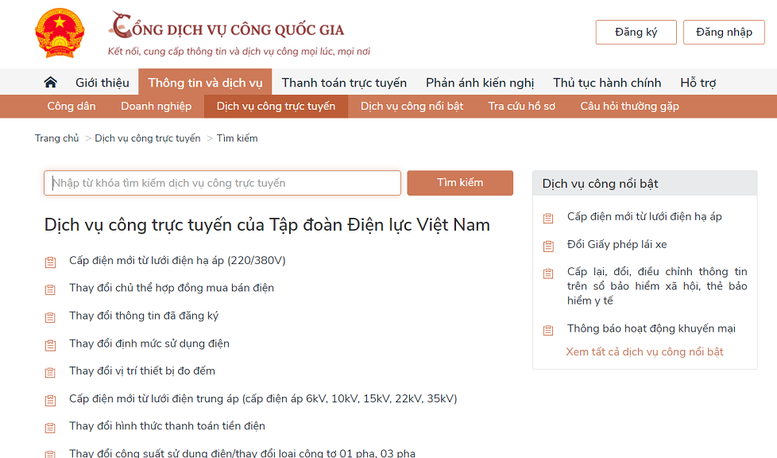Screen dimensions: 777x458
Task: Click Xem tất cả dịch vụ công nổi bật
Action: (x=645, y=352)
